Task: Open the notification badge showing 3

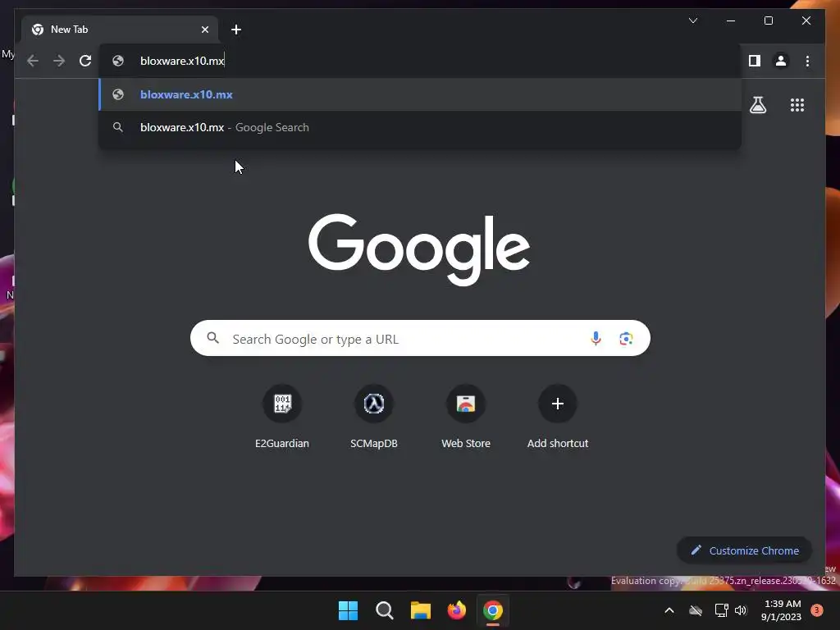Action: [817, 610]
